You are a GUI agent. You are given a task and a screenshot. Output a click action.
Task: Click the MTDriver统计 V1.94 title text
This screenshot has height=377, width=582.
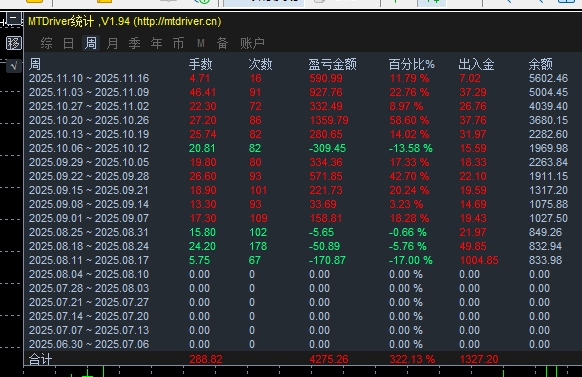[125, 22]
